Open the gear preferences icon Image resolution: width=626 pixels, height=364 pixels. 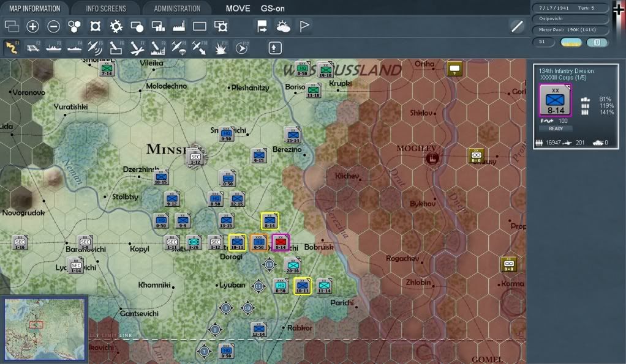pyautogui.click(x=116, y=26)
